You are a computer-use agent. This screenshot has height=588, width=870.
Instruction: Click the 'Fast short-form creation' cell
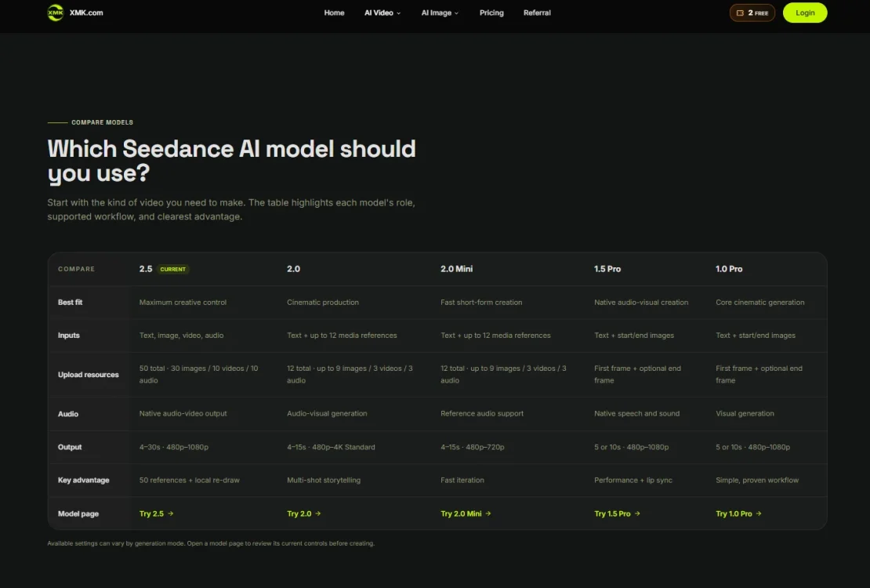pyautogui.click(x=481, y=303)
